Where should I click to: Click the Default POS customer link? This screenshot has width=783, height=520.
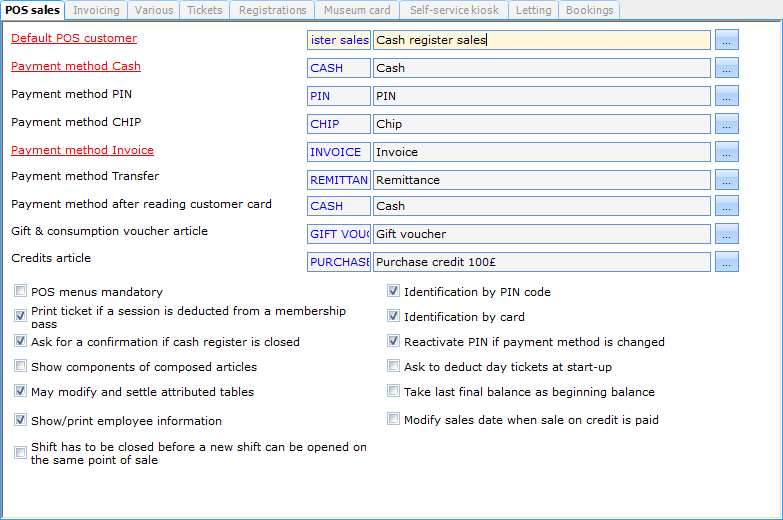point(74,39)
